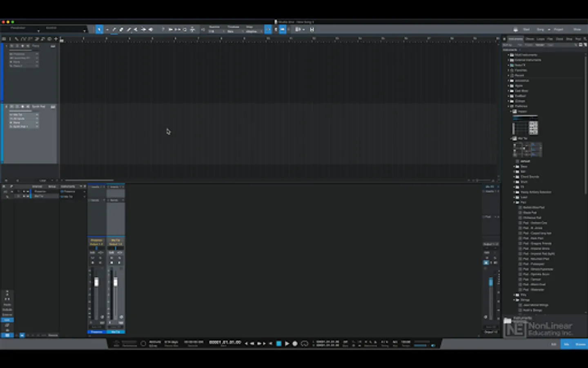The height and width of the screenshot is (368, 588).
Task: Toggle Loop in the transport bar
Action: click(305, 343)
